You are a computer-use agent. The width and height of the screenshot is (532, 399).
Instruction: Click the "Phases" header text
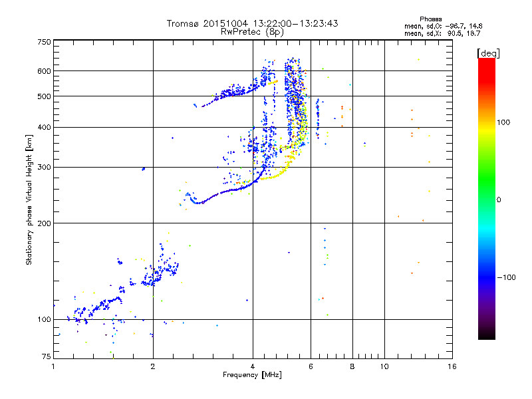click(430, 19)
